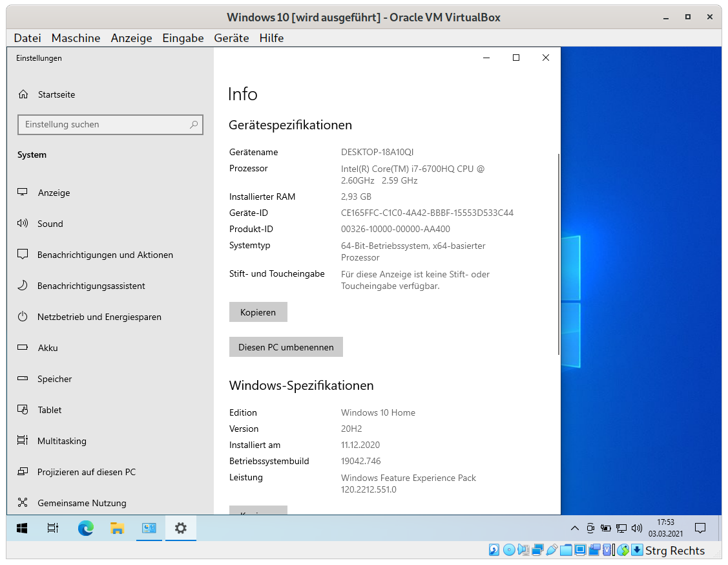The width and height of the screenshot is (728, 565).
Task: Click the VirtualBox shared folders indicator
Action: coord(566,551)
